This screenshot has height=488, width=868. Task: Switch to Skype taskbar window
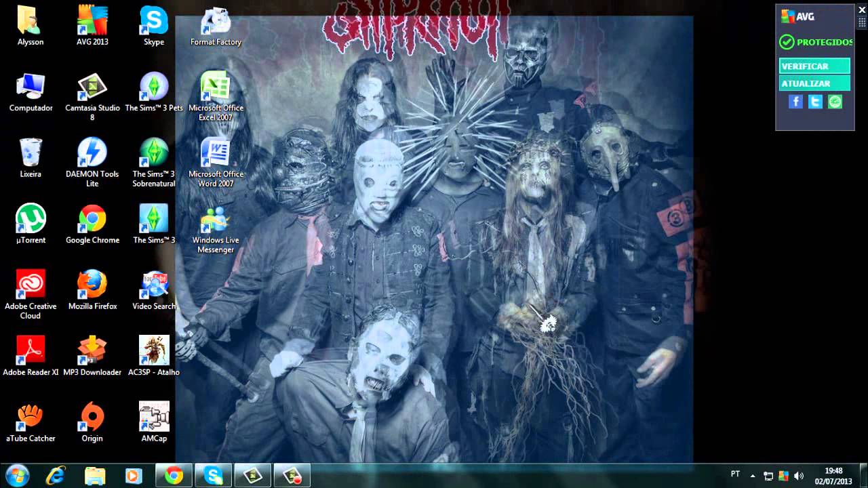(213, 476)
